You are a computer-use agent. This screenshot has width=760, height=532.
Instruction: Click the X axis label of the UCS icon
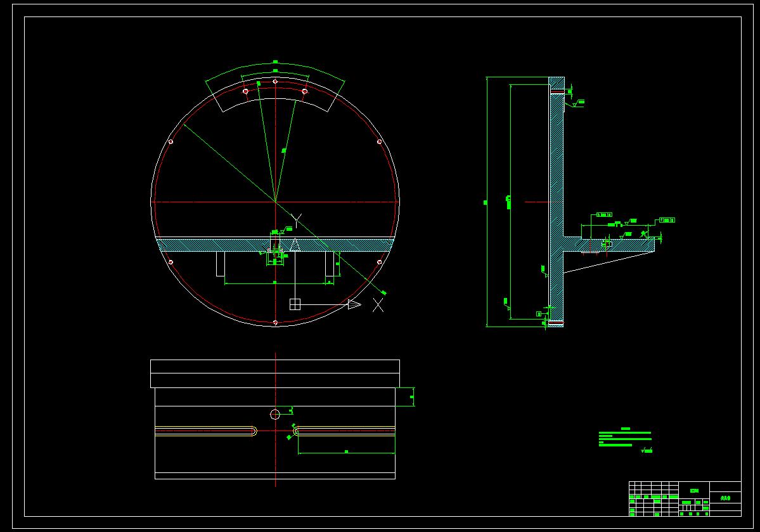click(378, 305)
